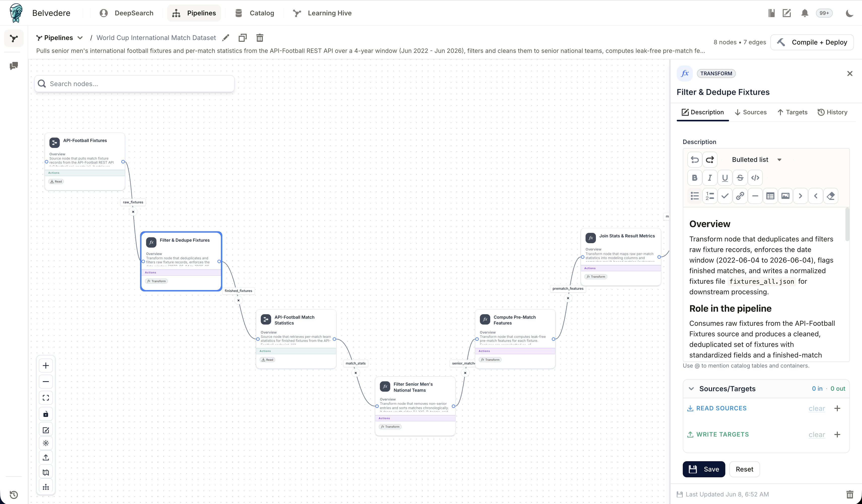Image resolution: width=862 pixels, height=504 pixels.
Task: Switch to the Pipelines section
Action: (194, 13)
